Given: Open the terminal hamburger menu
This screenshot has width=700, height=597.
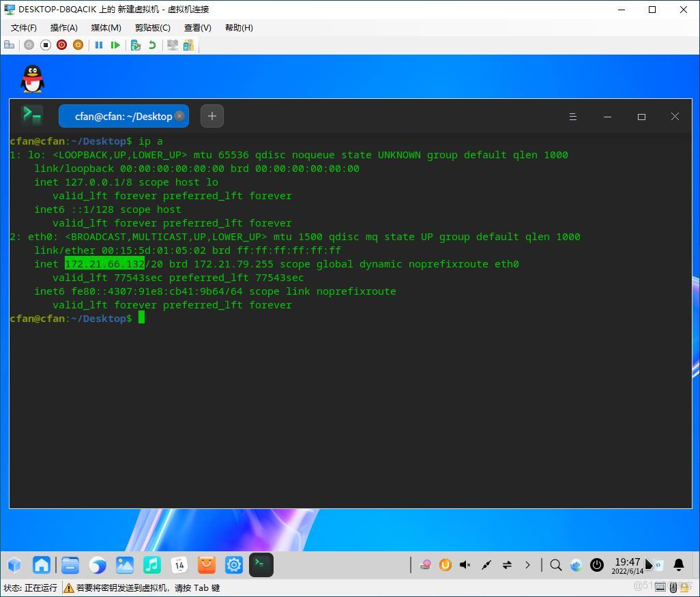Looking at the screenshot, I should (572, 117).
